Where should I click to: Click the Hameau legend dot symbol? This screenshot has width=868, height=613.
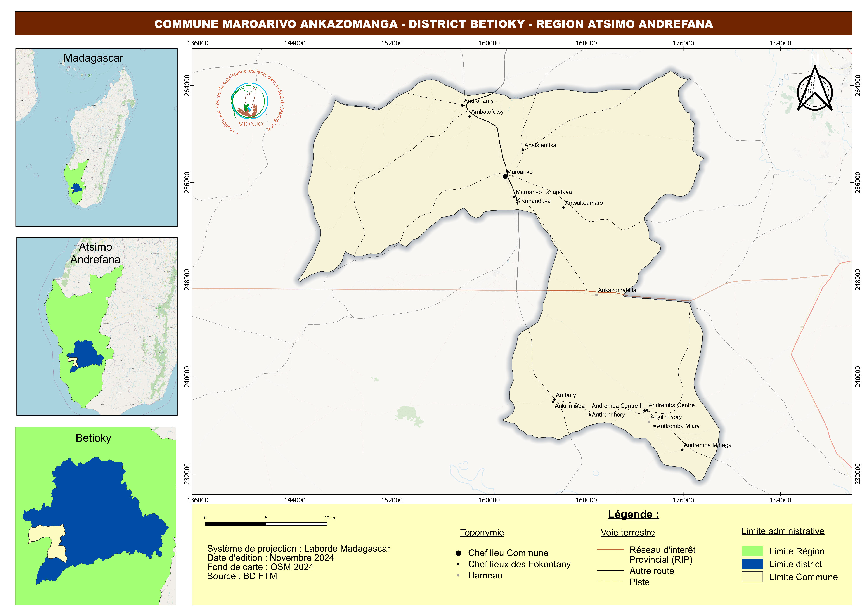458,576
